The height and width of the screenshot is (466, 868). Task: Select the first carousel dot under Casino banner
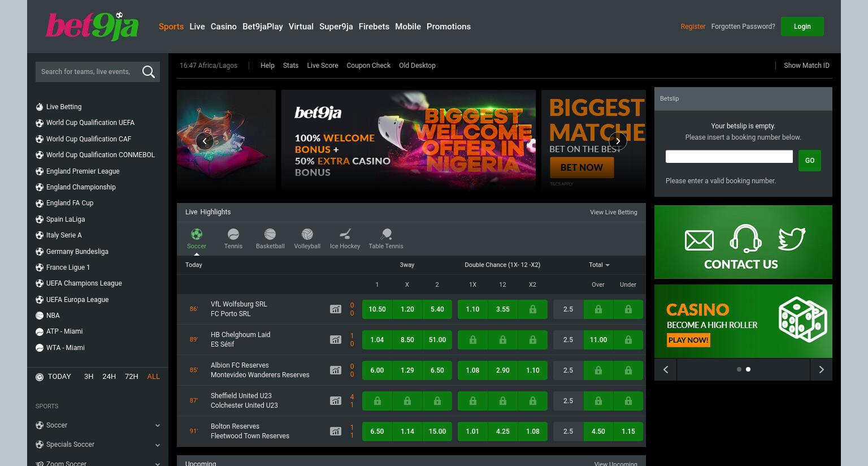pos(739,369)
